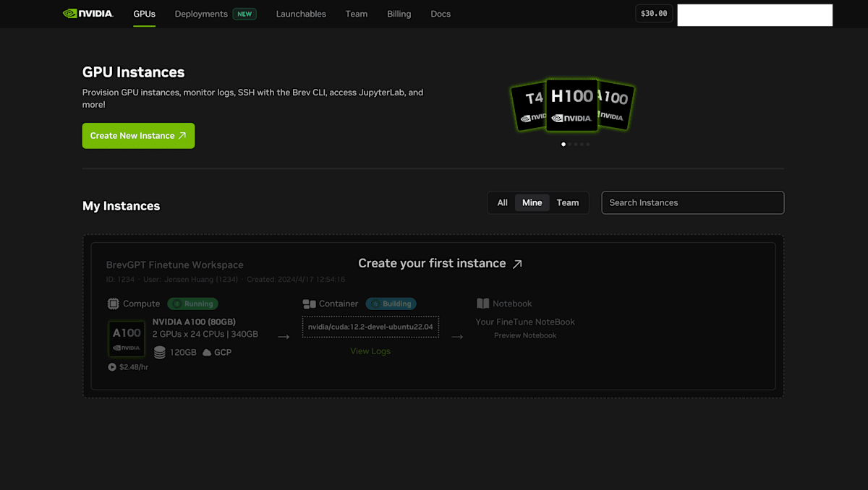Click the NEW badge beside Deployments

[244, 14]
